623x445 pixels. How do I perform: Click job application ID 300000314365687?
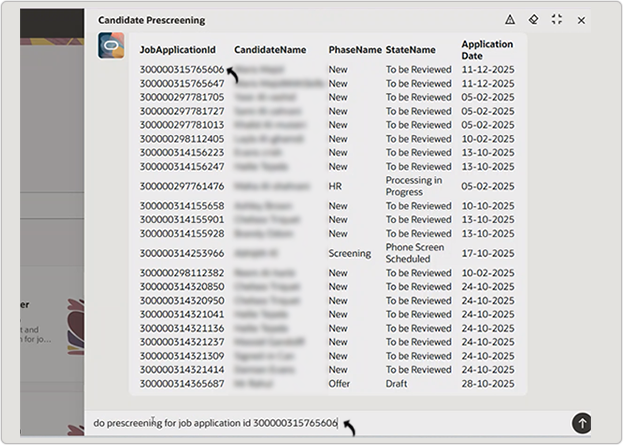click(x=181, y=383)
